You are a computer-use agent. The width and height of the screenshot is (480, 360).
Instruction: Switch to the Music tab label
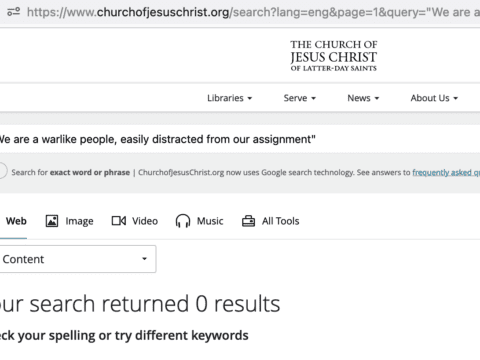[210, 221]
